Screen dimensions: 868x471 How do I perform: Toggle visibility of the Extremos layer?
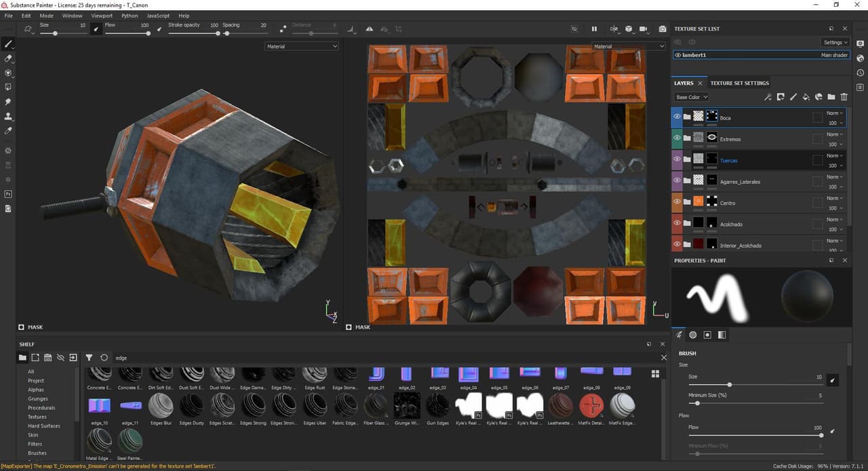click(677, 138)
